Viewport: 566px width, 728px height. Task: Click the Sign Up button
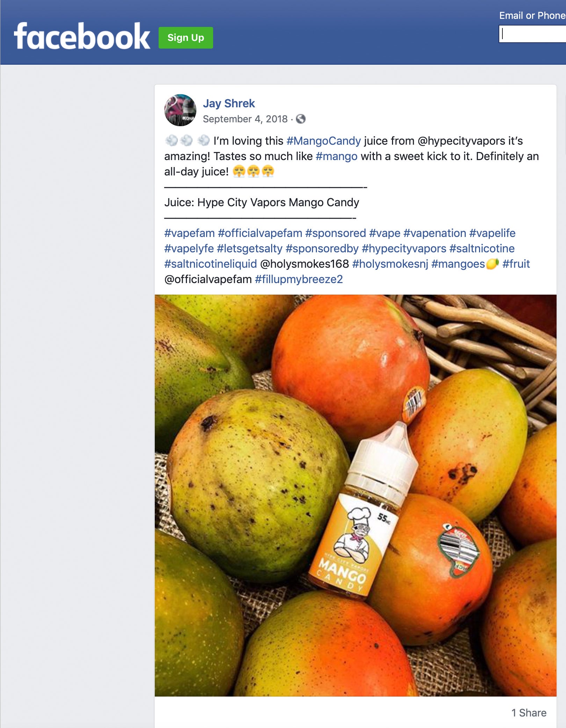(x=185, y=37)
